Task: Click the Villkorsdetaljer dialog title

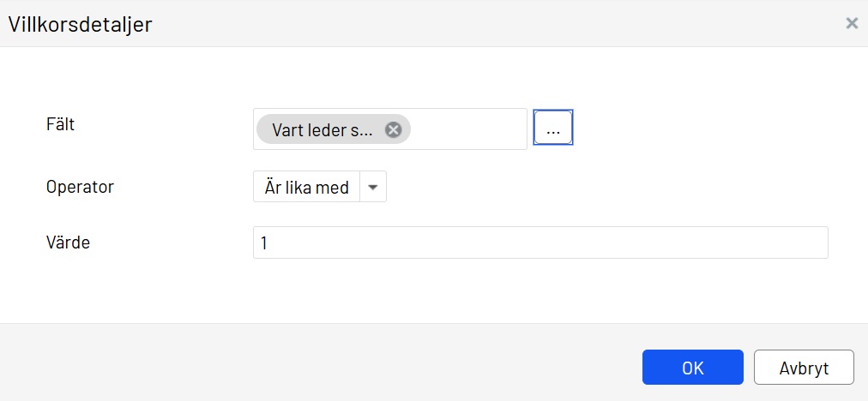Action: point(80,24)
